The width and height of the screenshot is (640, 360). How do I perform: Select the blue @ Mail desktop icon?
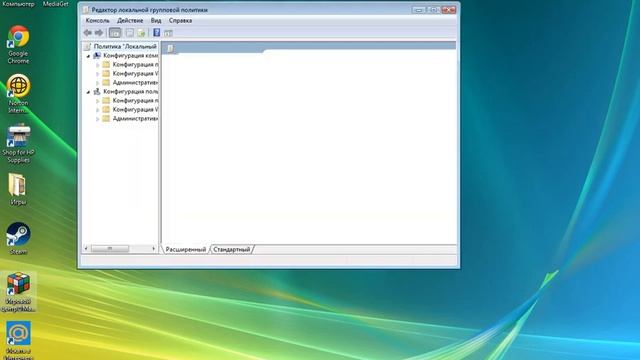click(x=18, y=340)
